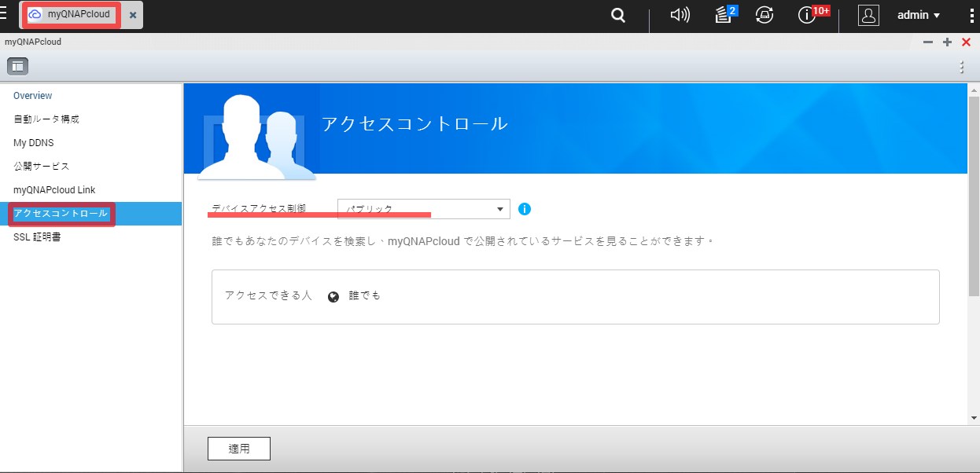The width and height of the screenshot is (980, 473).
Task: Open the external devices icon
Action: pos(764,15)
